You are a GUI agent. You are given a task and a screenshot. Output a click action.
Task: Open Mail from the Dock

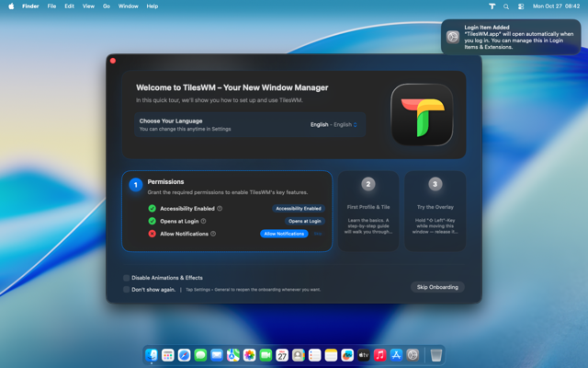point(217,355)
